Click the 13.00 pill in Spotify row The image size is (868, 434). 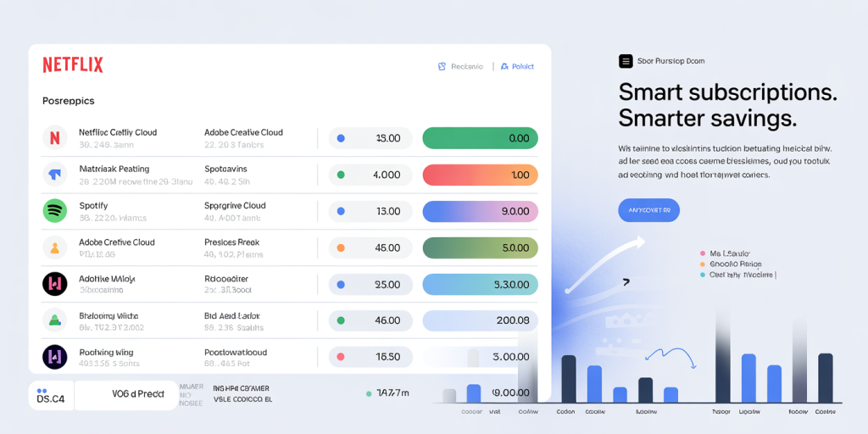(x=370, y=211)
